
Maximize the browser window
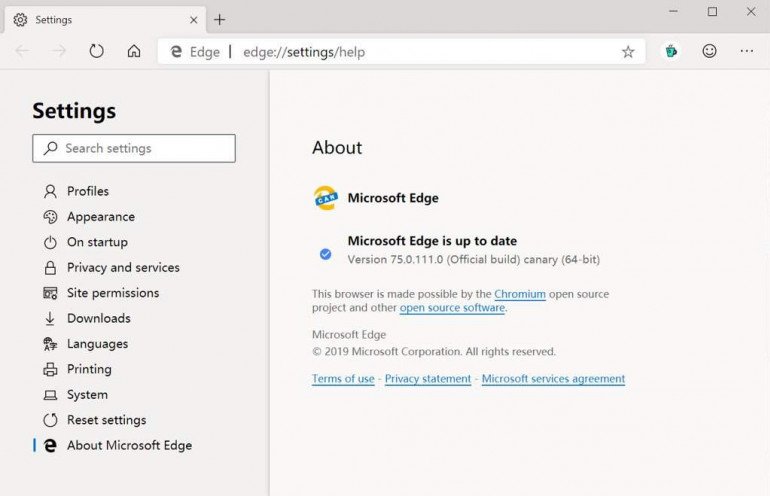712,11
